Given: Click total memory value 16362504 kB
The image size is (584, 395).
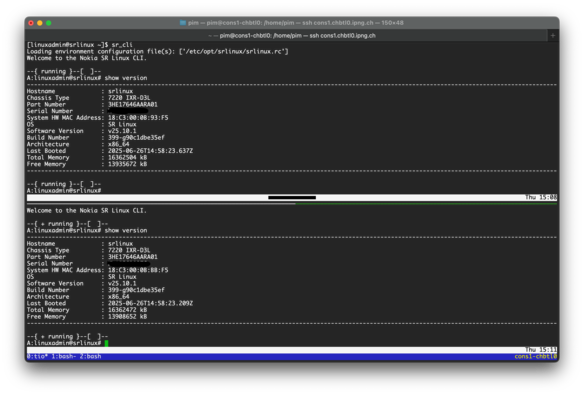Looking at the screenshot, I should pos(127,157).
